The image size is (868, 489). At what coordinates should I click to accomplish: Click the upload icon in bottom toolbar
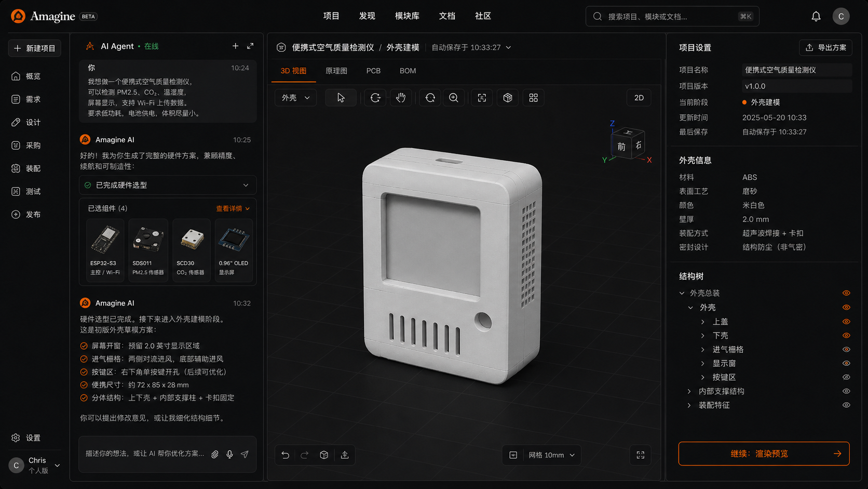(345, 455)
